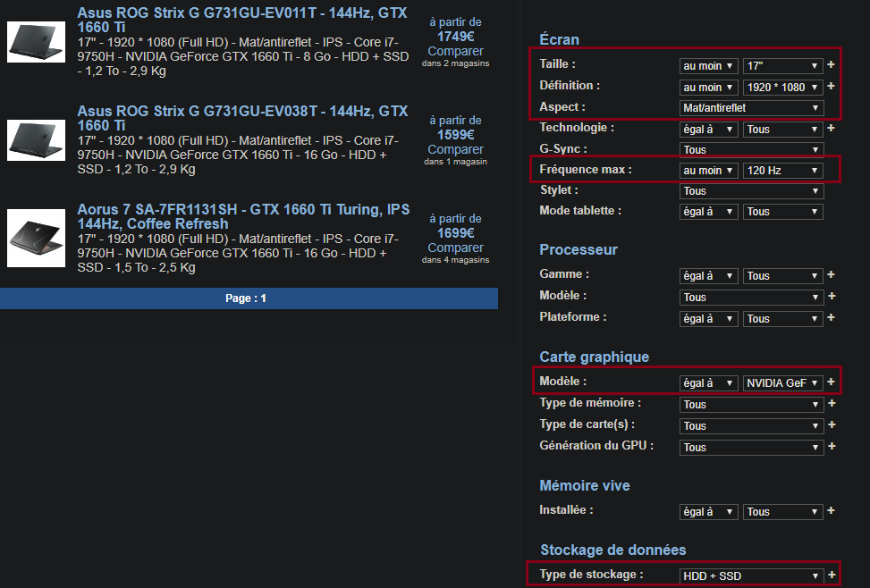Change the 1920 * 1080 definition dropdown
Screen dimensions: 870x588
point(783,88)
